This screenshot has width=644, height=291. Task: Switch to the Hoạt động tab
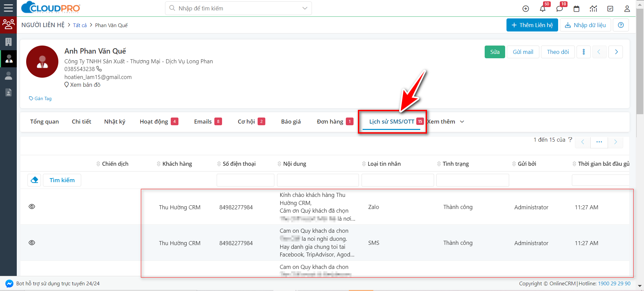159,122
